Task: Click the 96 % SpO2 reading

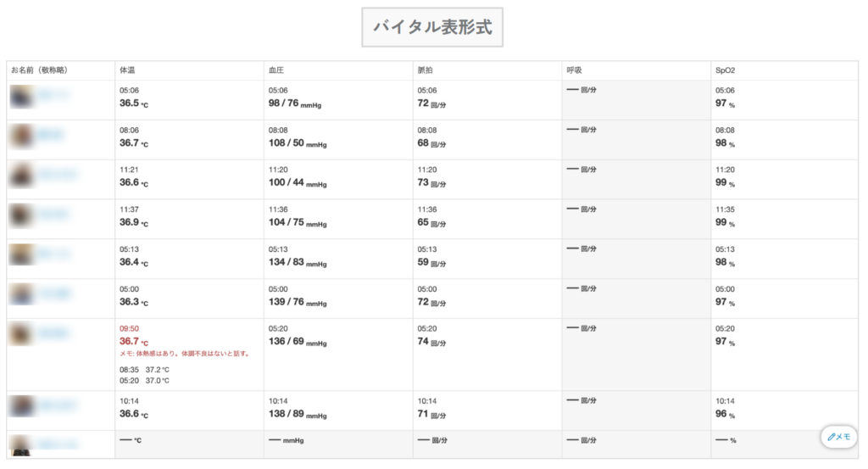Action: point(725,414)
